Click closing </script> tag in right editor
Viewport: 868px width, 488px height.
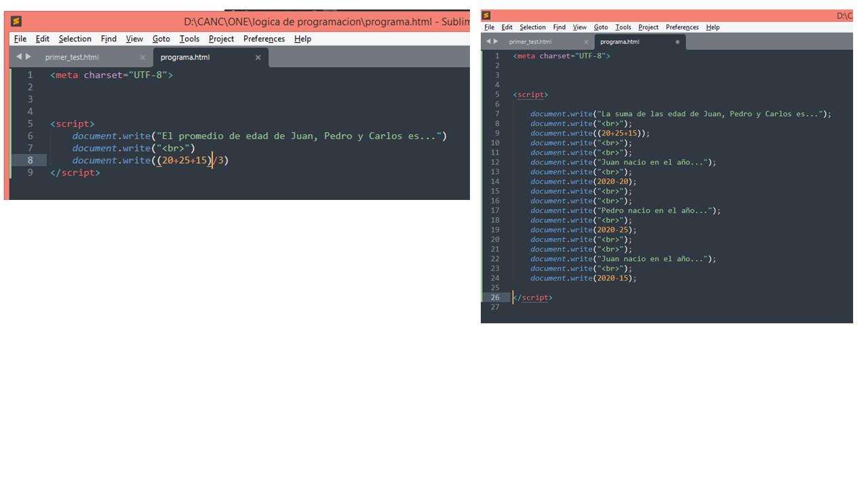(532, 298)
